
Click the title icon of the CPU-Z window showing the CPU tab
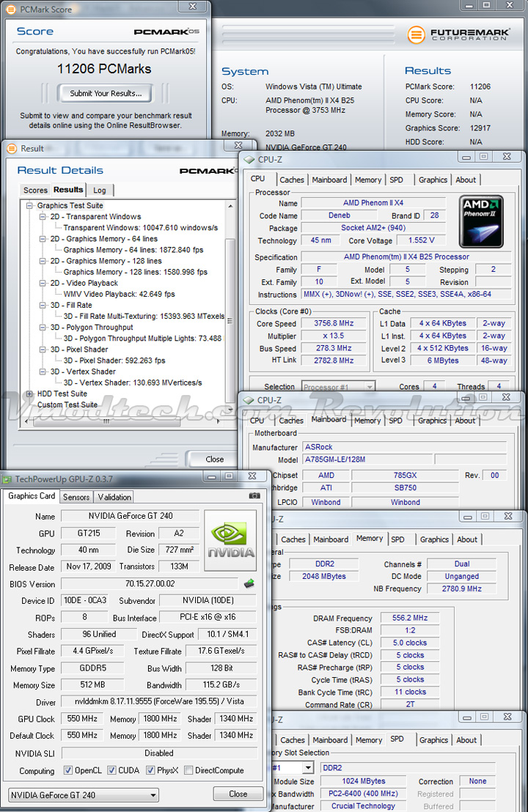coord(250,160)
